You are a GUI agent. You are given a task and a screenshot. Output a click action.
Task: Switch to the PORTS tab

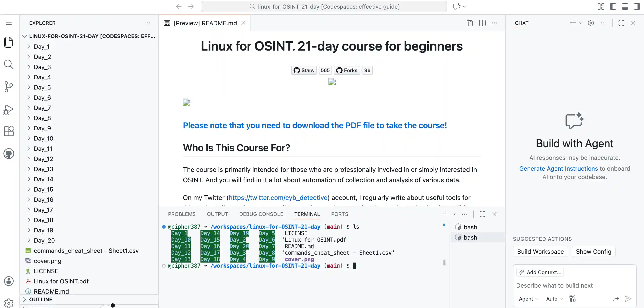point(339,214)
